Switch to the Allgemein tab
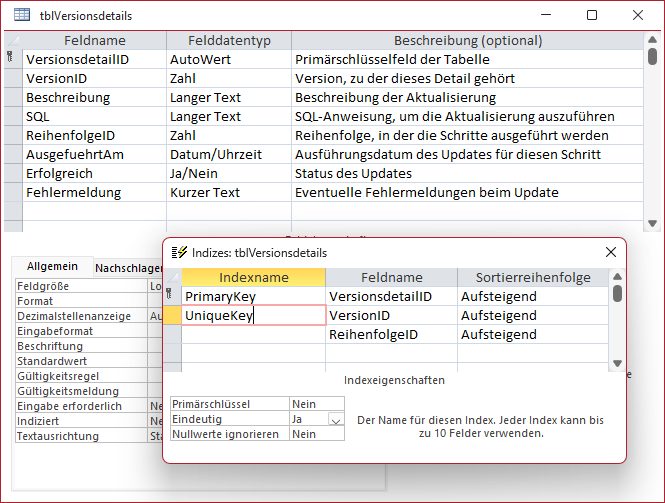The height and width of the screenshot is (503, 665). [52, 266]
